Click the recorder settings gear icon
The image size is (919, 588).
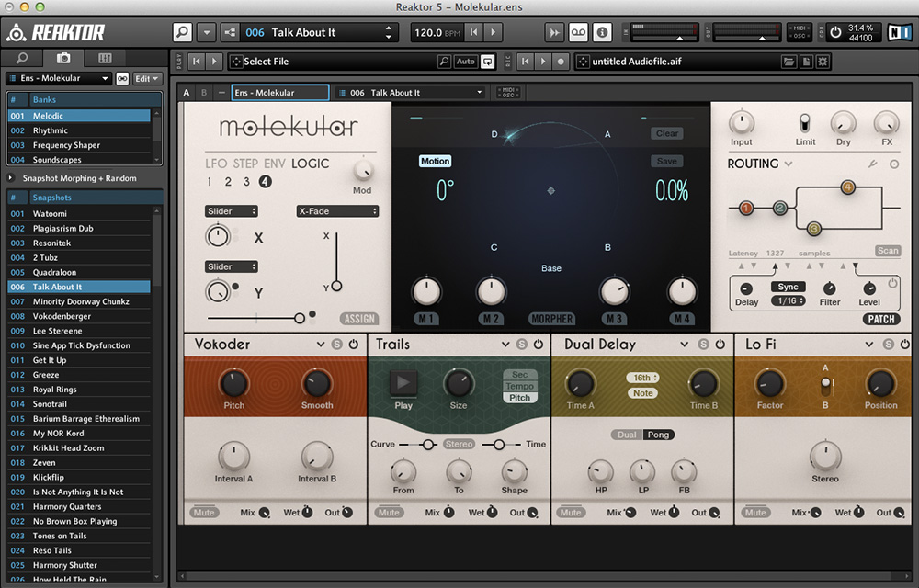coord(823,62)
